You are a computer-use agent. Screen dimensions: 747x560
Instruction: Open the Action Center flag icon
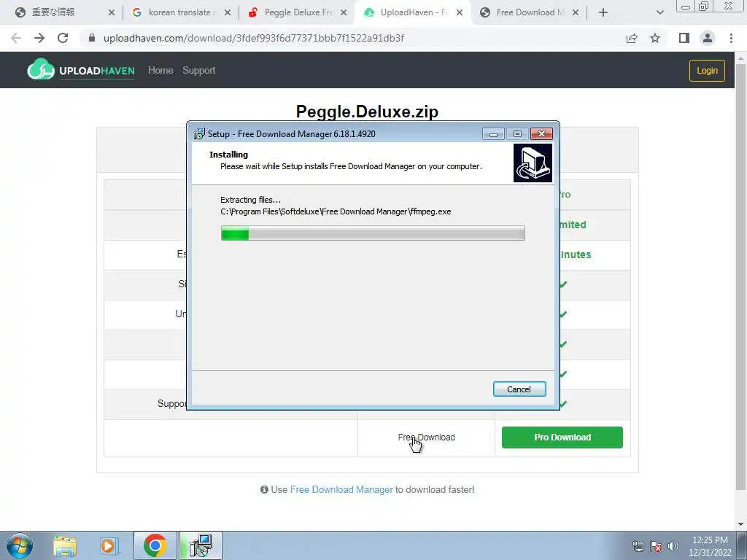[x=656, y=546]
